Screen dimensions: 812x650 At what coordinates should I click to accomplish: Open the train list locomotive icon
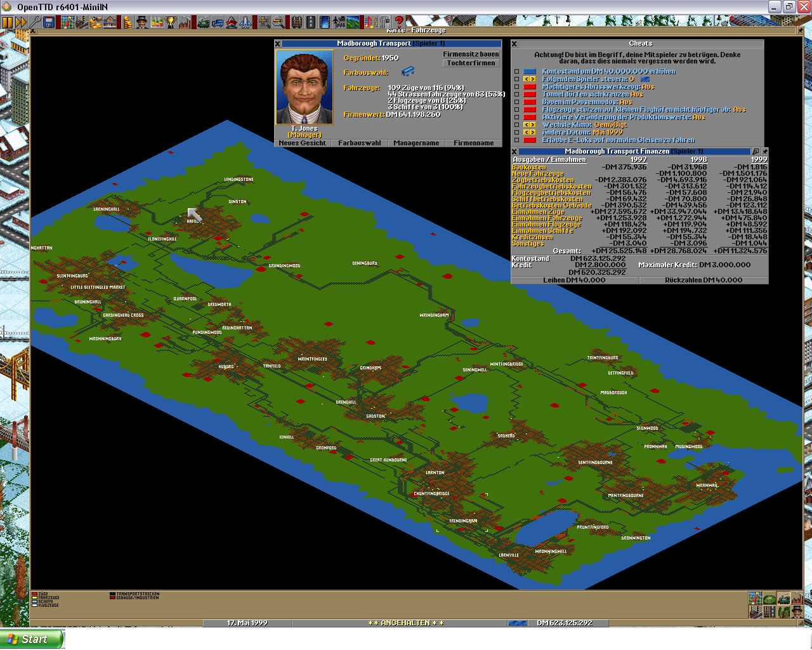[x=204, y=22]
